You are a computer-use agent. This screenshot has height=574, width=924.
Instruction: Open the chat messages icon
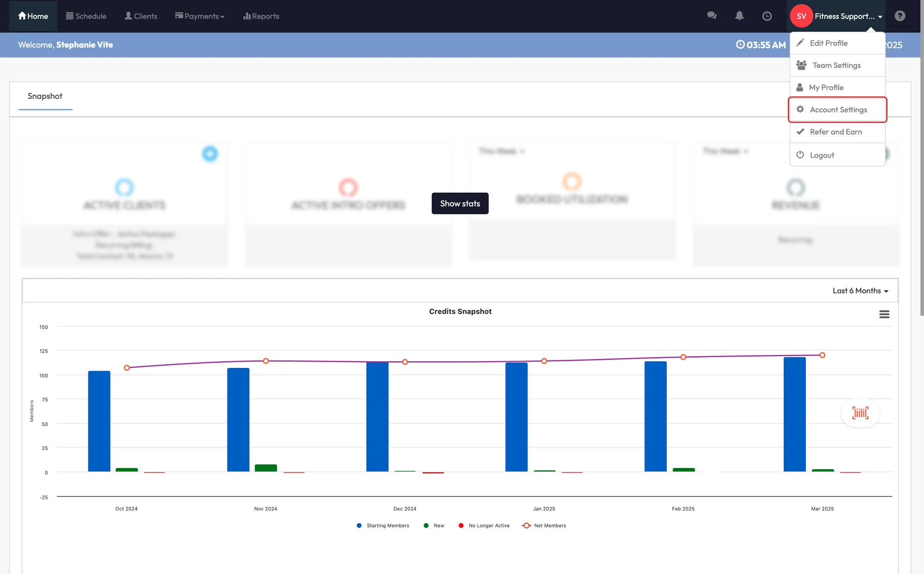coord(712,16)
